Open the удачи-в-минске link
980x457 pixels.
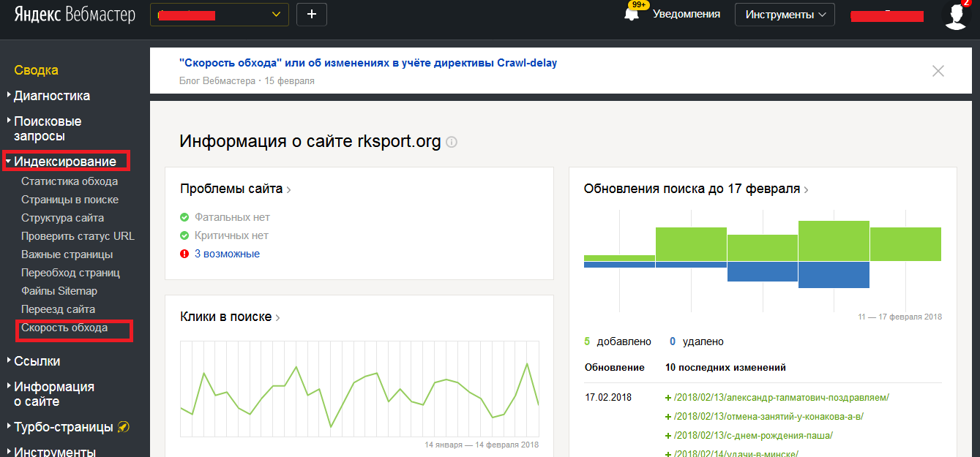click(735, 453)
